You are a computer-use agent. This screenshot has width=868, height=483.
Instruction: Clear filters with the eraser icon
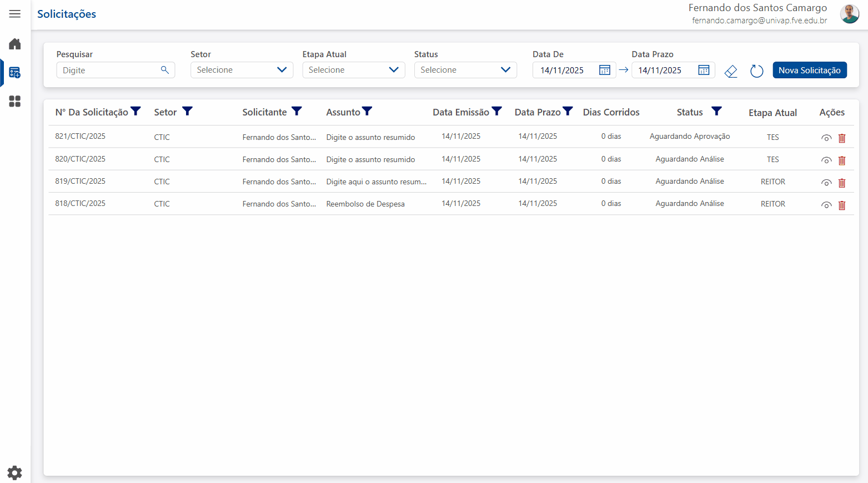[x=731, y=71]
